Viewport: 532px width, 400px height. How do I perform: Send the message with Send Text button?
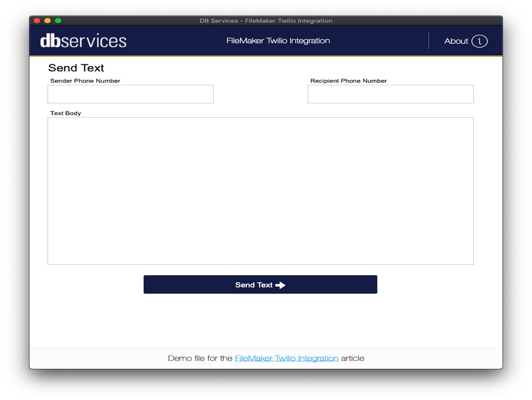[260, 285]
